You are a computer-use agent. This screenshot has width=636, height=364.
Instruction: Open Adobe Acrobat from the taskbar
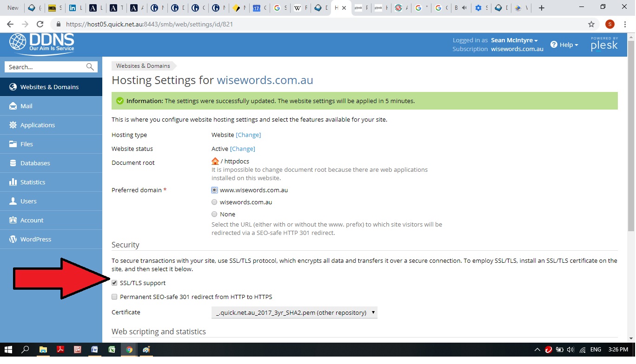pyautogui.click(x=60, y=350)
